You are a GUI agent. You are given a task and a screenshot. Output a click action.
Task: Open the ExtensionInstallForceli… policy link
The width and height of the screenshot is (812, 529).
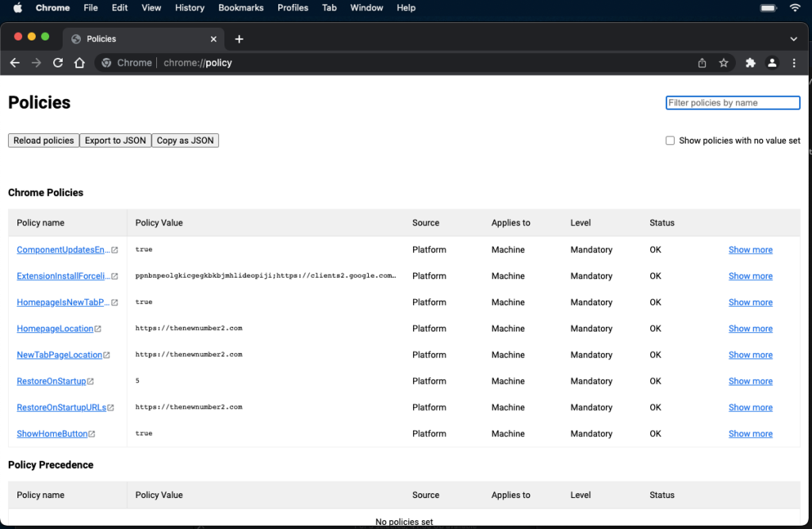coord(63,276)
